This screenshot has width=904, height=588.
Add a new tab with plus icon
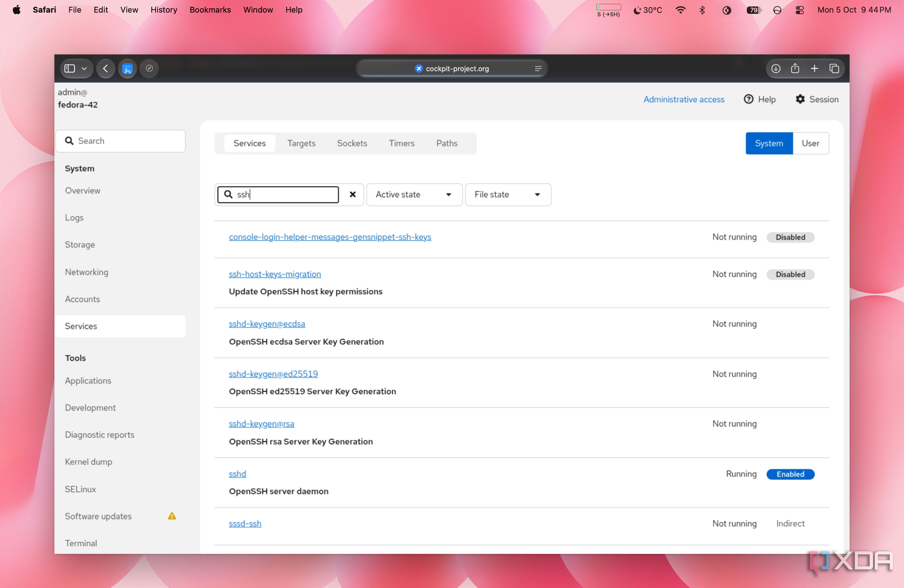(x=814, y=68)
